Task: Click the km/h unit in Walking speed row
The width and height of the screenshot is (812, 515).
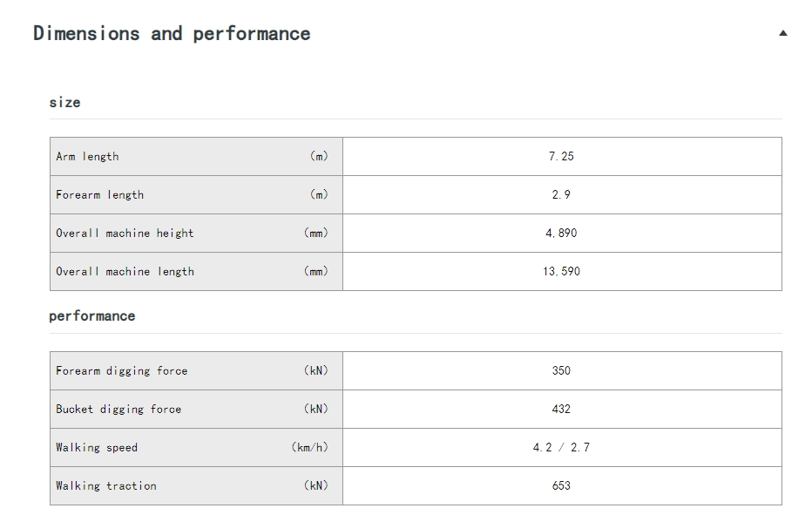Action: (309, 447)
